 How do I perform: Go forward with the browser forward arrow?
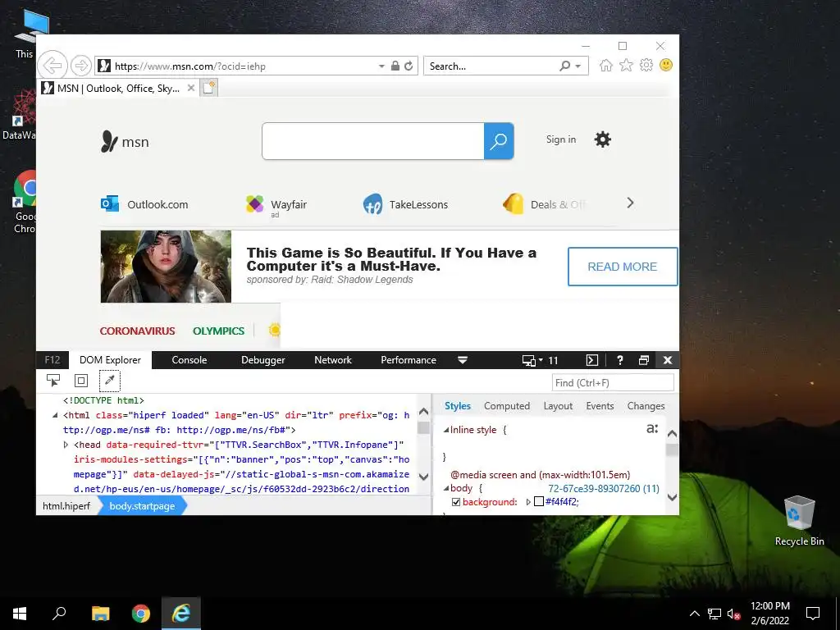click(x=81, y=66)
